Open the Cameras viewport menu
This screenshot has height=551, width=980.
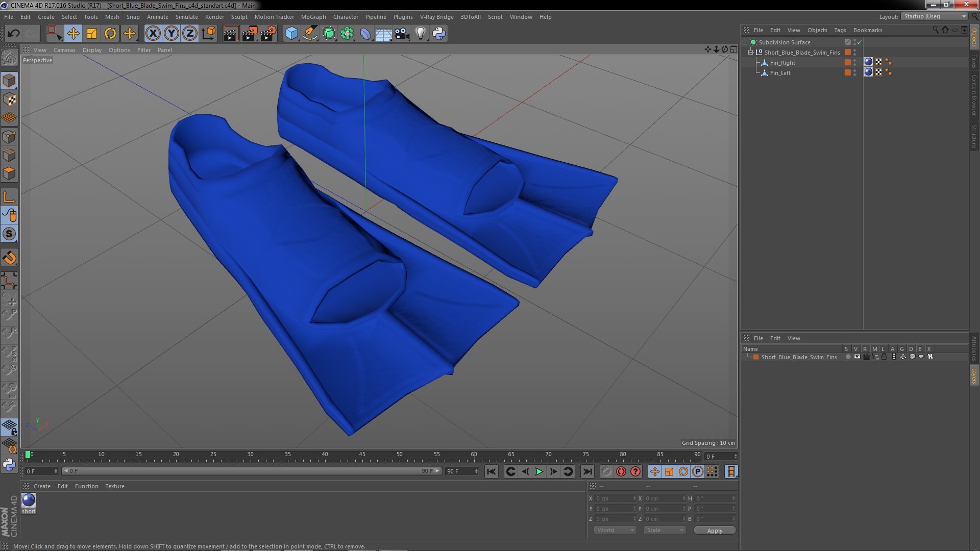click(64, 50)
